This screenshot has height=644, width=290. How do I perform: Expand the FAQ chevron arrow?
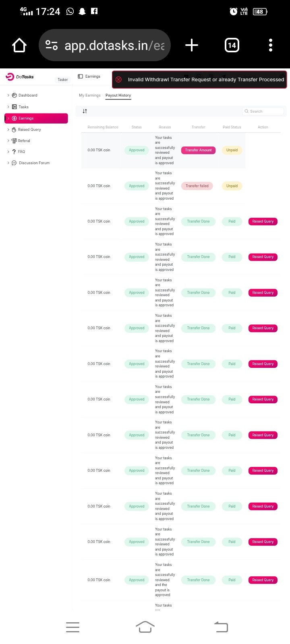click(x=8, y=152)
